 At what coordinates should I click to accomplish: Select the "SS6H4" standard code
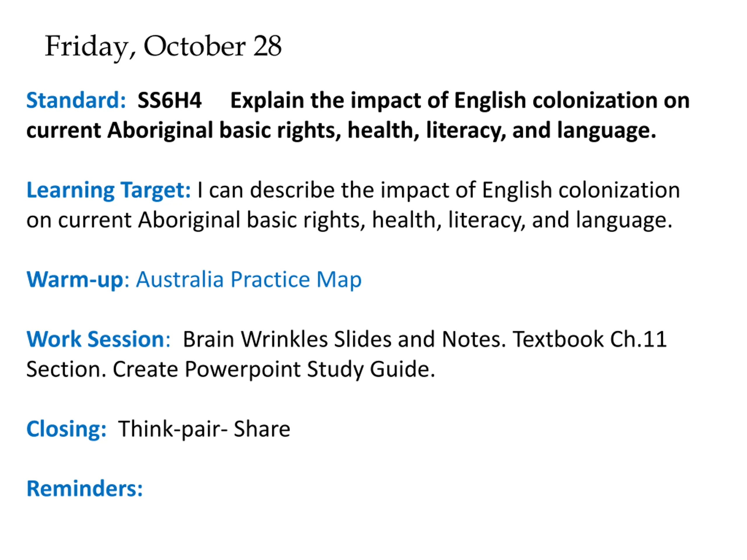pos(170,100)
